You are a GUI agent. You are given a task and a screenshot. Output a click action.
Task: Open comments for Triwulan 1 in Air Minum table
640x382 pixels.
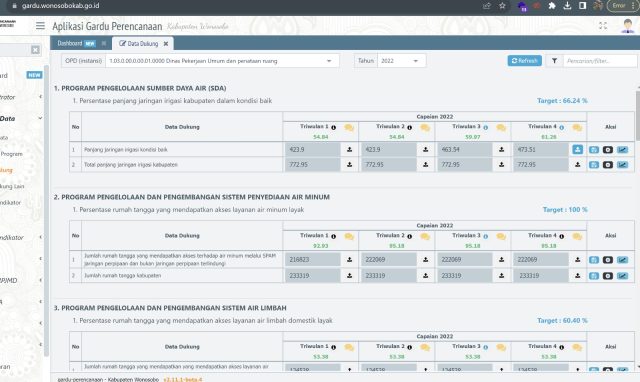[x=349, y=237]
